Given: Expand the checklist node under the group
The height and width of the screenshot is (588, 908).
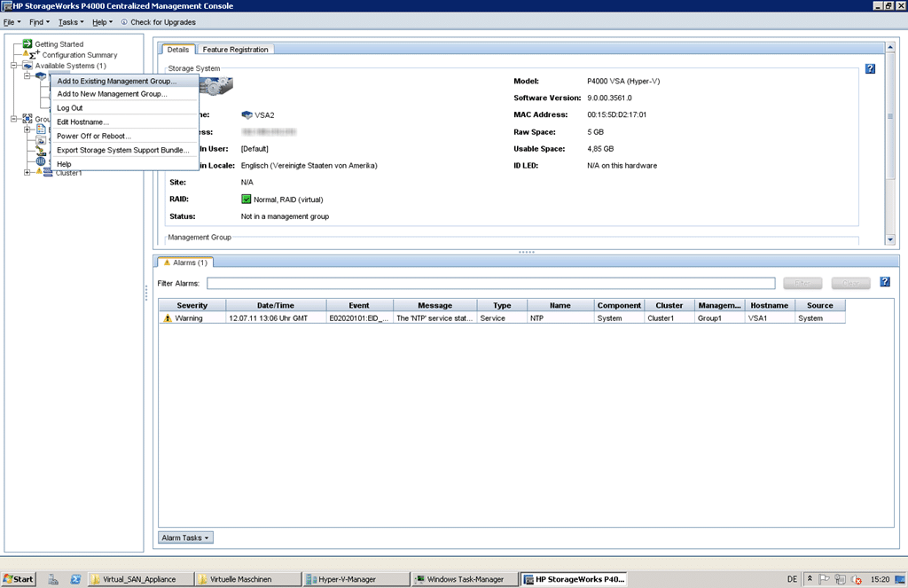Looking at the screenshot, I should 27,129.
